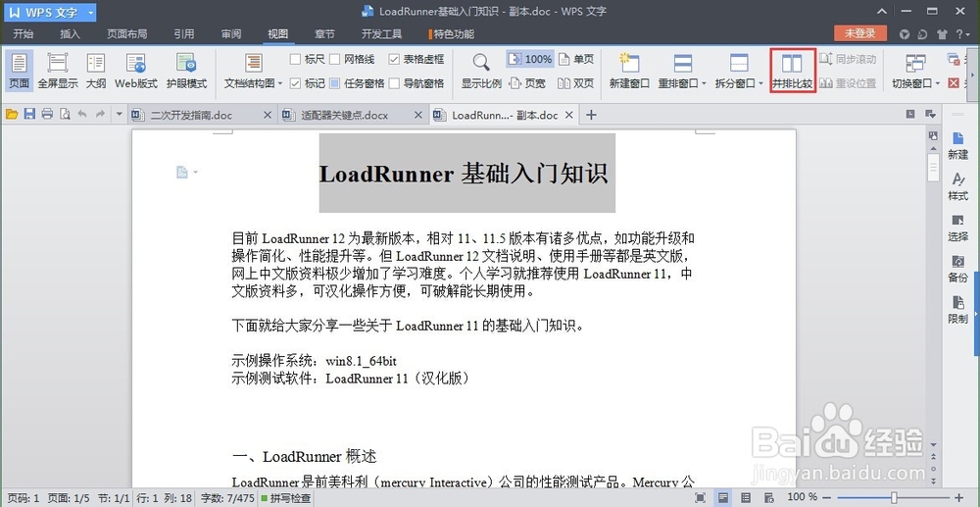Choose 单页 single page view

point(575,60)
